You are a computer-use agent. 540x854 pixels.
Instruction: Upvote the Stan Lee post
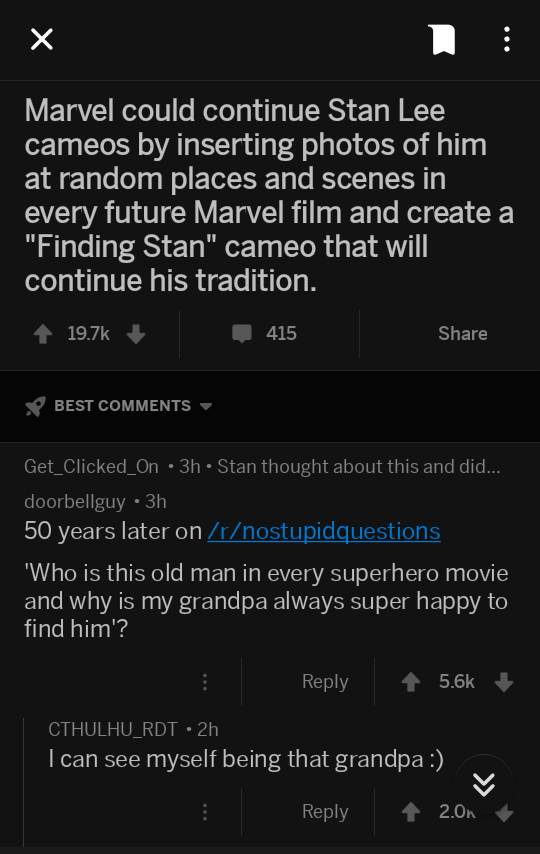[x=43, y=333]
